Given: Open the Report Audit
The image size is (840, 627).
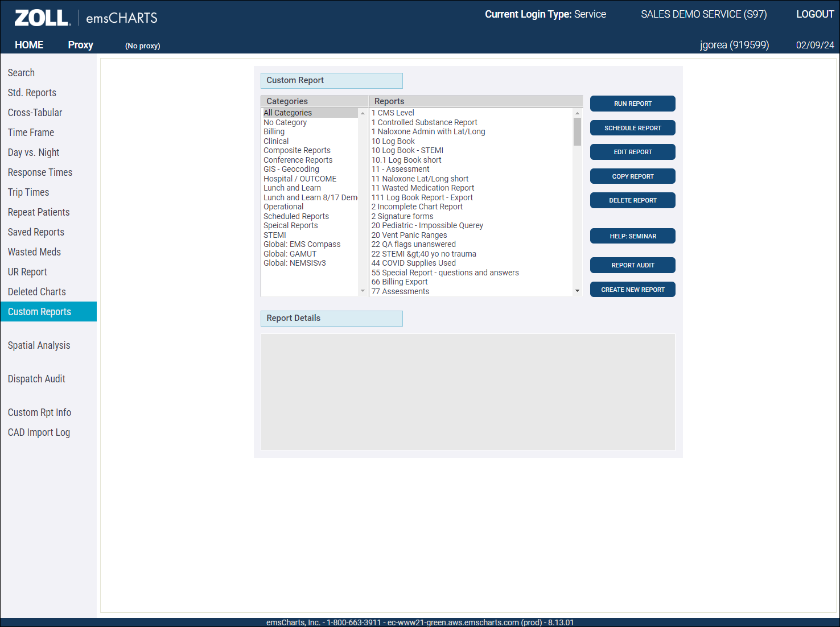Looking at the screenshot, I should [x=632, y=265].
